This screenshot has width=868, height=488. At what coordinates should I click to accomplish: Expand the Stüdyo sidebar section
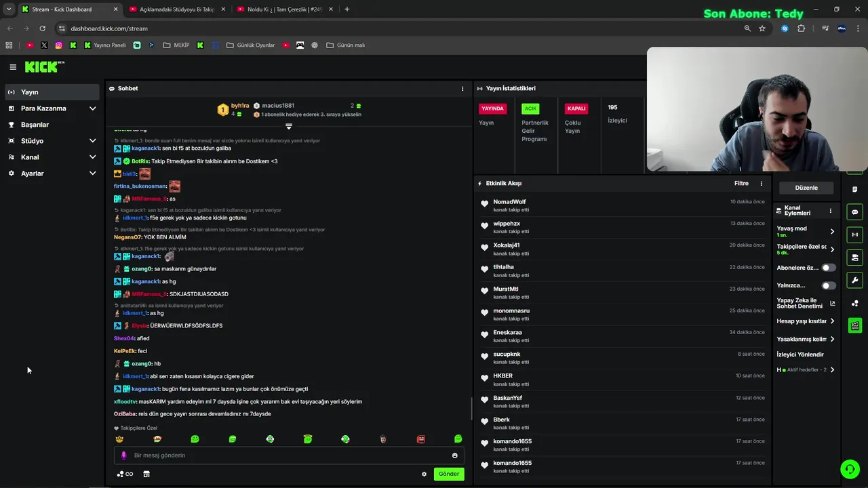[53, 141]
